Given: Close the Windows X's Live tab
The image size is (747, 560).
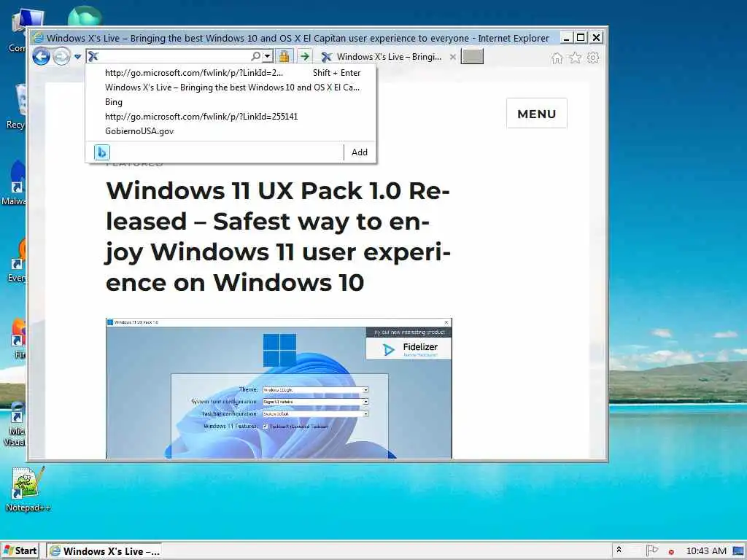Looking at the screenshot, I should pyautogui.click(x=452, y=57).
